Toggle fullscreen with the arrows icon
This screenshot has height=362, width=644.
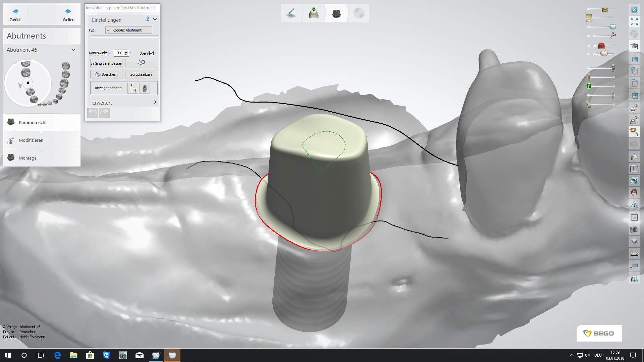point(634,22)
